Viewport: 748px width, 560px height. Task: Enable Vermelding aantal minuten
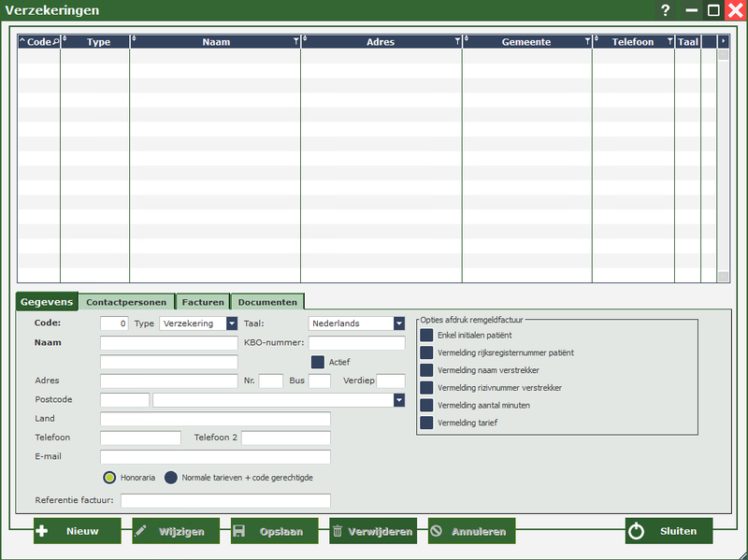tap(426, 406)
